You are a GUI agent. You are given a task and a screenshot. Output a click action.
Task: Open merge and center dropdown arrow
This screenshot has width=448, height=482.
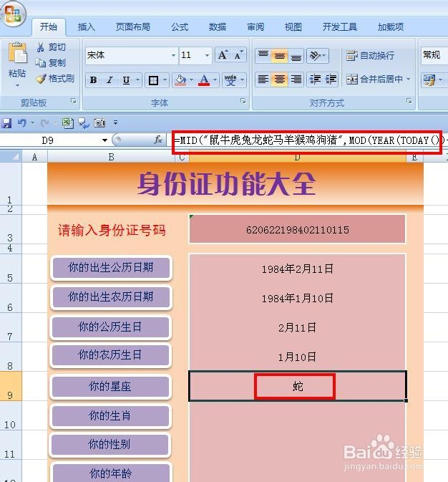click(x=409, y=79)
